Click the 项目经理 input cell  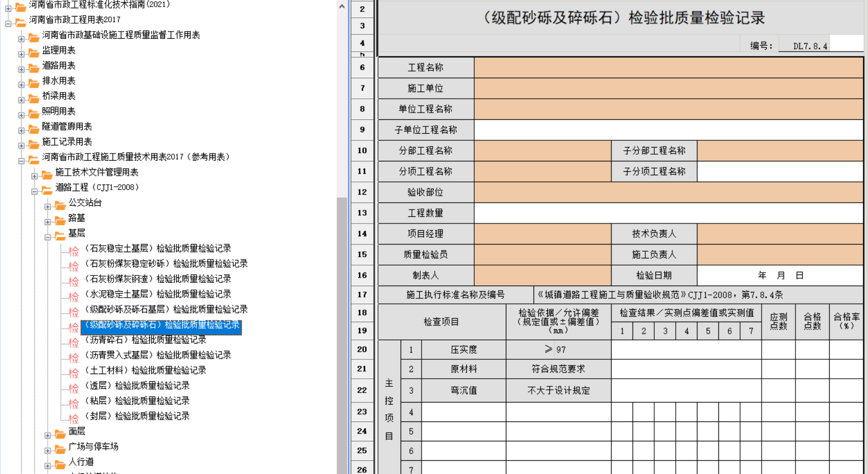[x=542, y=234]
